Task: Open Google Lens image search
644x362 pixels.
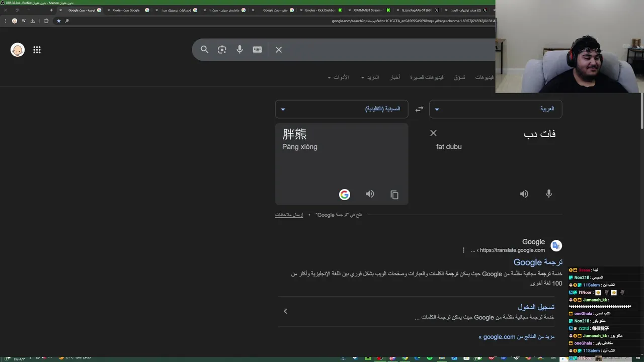Action: (222, 49)
